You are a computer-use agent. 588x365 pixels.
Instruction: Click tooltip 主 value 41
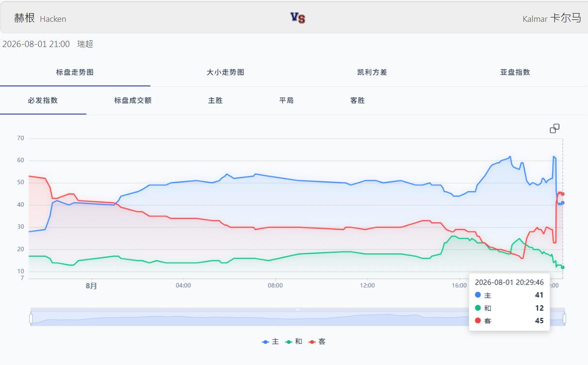click(x=539, y=295)
